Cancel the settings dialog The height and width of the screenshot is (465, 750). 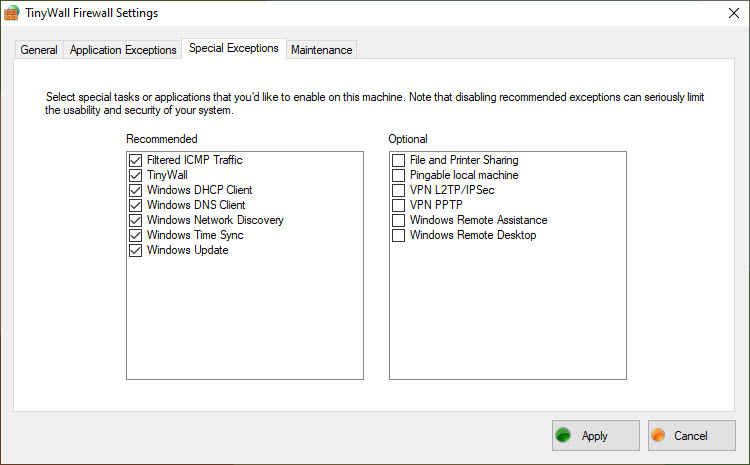click(692, 435)
